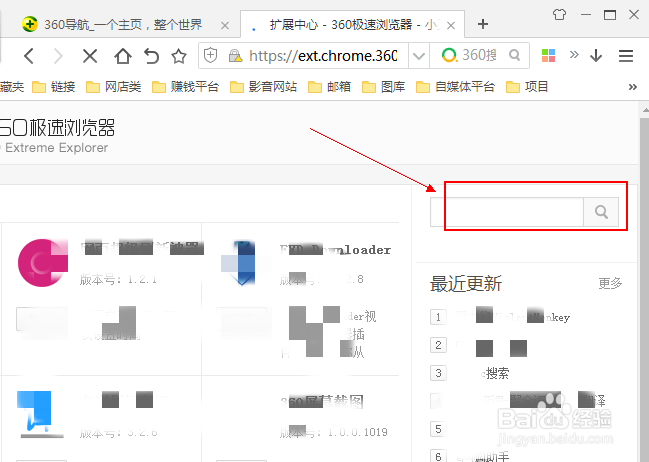Go forward with the forward arrow
Screen dimensions: 649x462
[58, 55]
